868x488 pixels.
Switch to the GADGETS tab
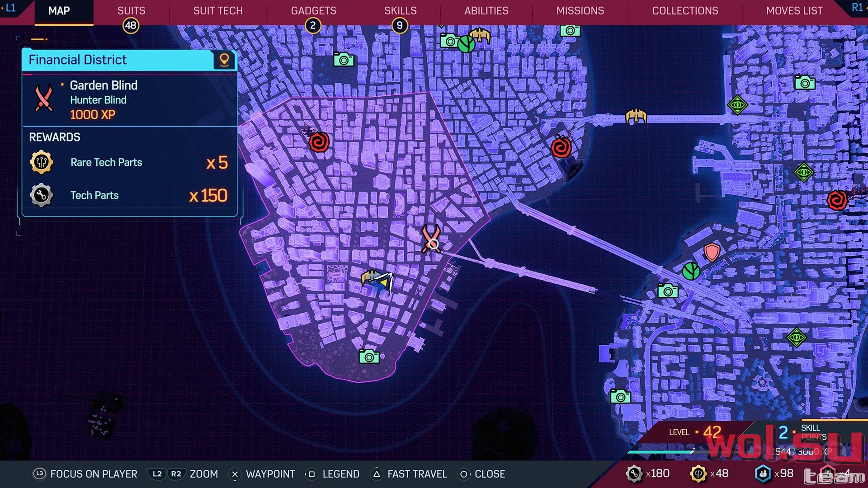pyautogui.click(x=313, y=10)
